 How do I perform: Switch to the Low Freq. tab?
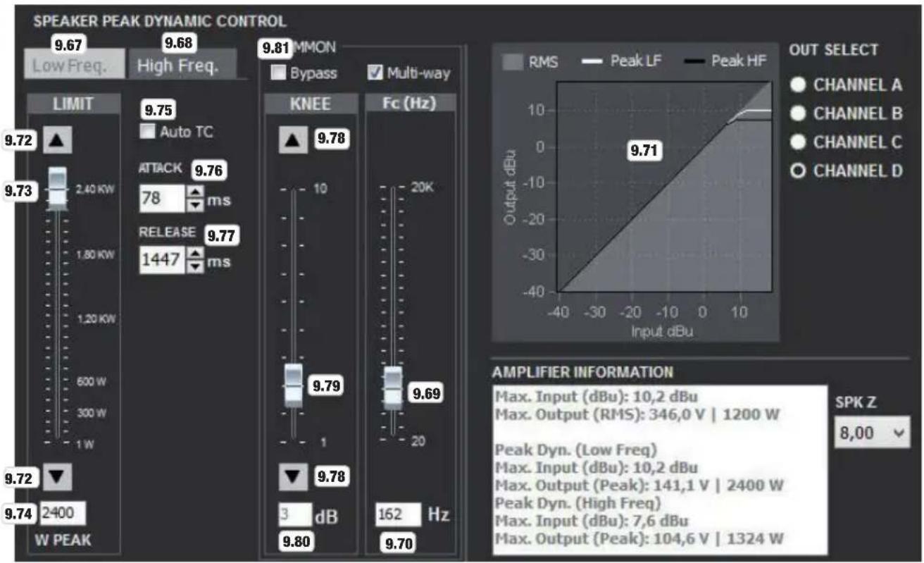tap(76, 64)
